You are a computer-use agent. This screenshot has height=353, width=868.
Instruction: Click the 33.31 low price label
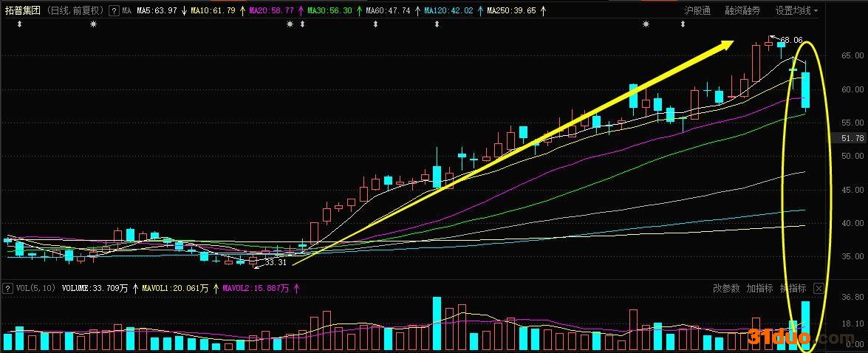pos(275,262)
